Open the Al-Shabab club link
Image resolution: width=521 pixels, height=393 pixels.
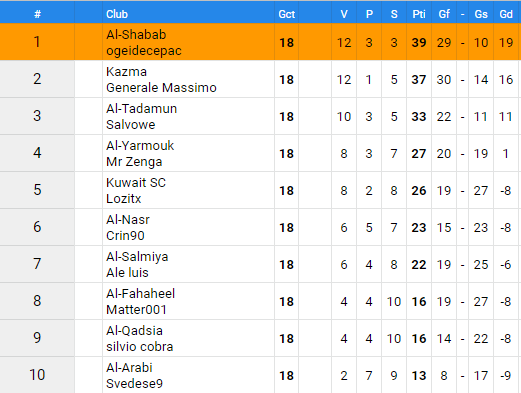pyautogui.click(x=136, y=35)
